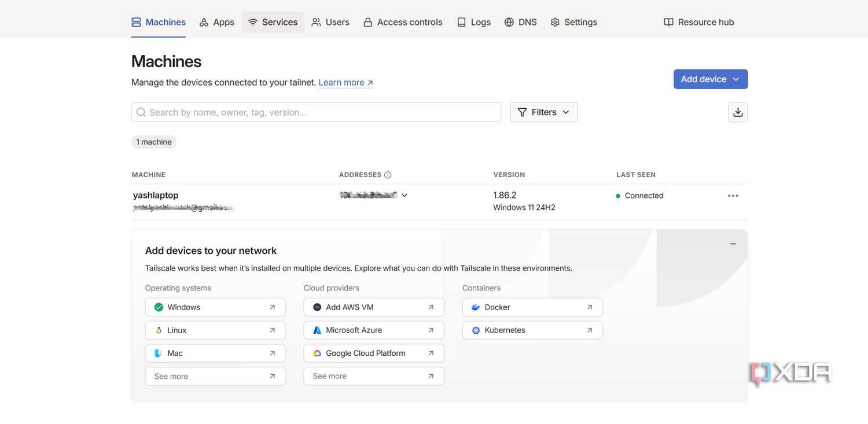This screenshot has height=424, width=868.
Task: Focus the machine search field
Action: pyautogui.click(x=317, y=112)
